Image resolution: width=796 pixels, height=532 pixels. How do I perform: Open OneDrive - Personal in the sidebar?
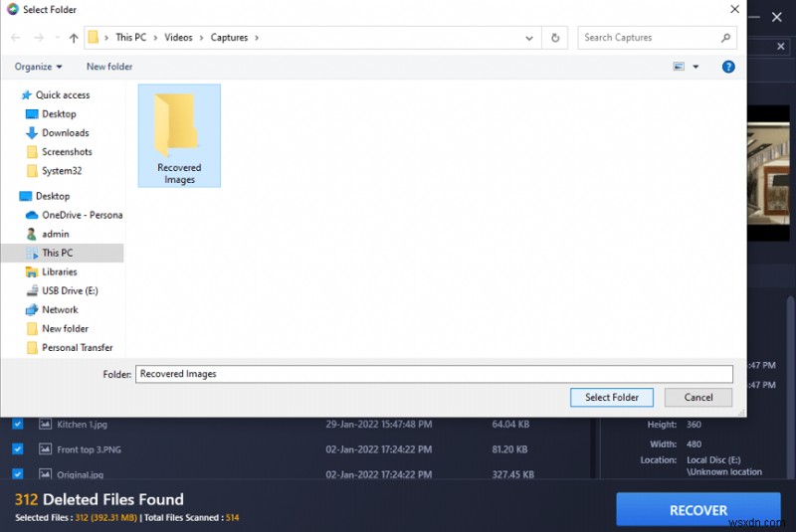pyautogui.click(x=82, y=215)
